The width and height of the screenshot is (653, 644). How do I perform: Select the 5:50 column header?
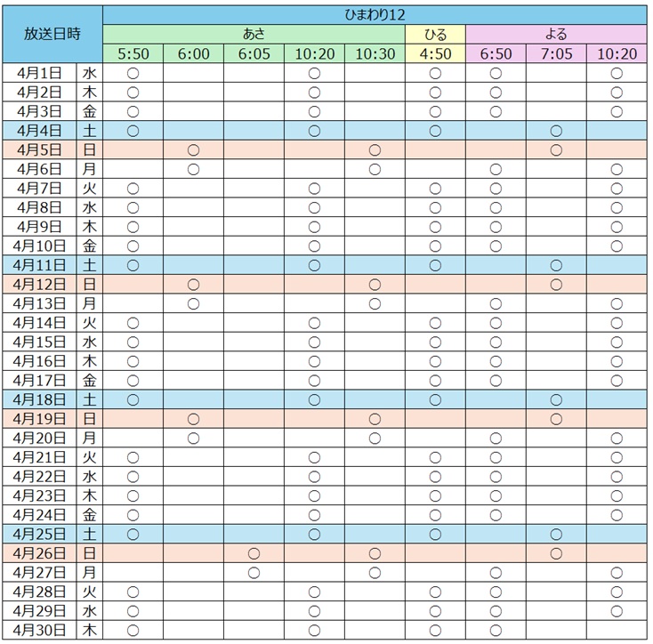click(133, 54)
